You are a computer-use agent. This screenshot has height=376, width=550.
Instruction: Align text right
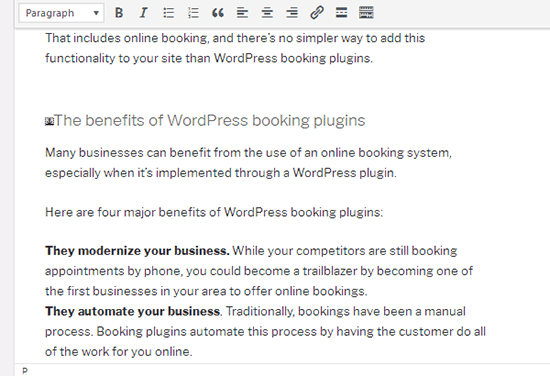pos(292,13)
